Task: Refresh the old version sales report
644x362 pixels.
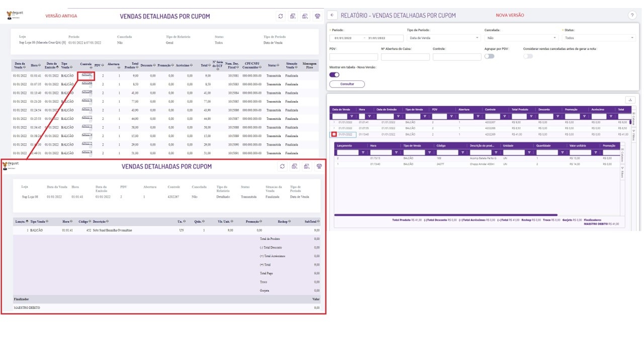Action: pyautogui.click(x=281, y=16)
